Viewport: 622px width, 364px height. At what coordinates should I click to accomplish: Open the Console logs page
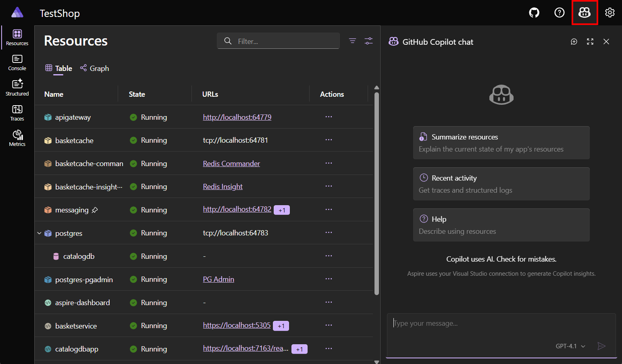coord(17,62)
